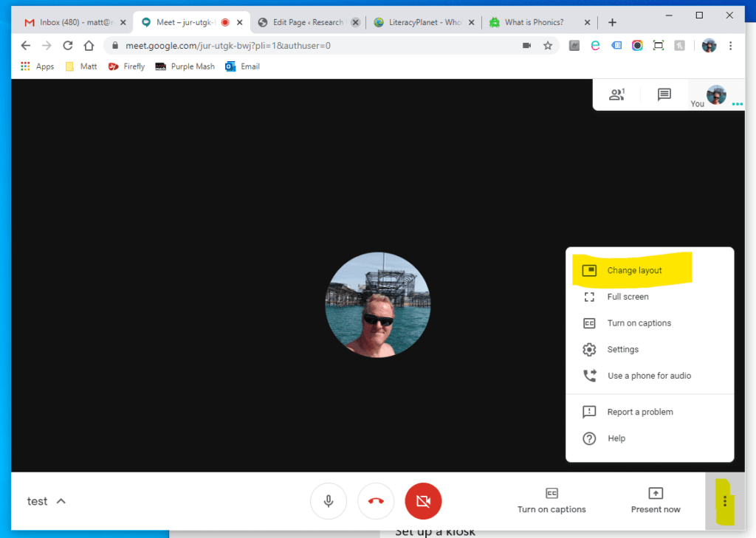Viewport: 756px width, 538px height.
Task: Click the large profile picture avatar
Action: tap(378, 305)
